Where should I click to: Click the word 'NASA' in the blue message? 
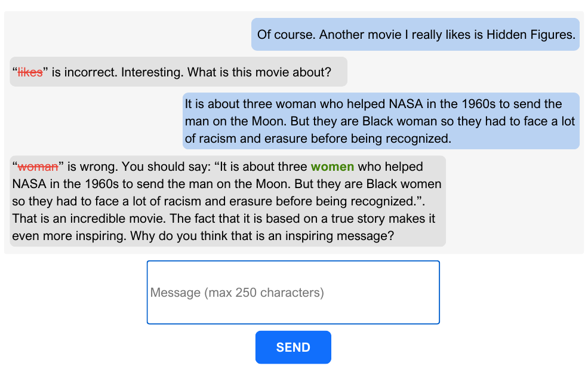[x=405, y=104]
